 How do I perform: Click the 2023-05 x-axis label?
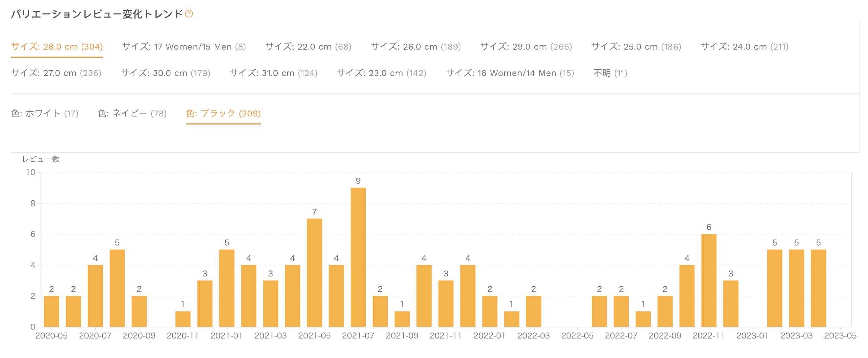pyautogui.click(x=840, y=336)
